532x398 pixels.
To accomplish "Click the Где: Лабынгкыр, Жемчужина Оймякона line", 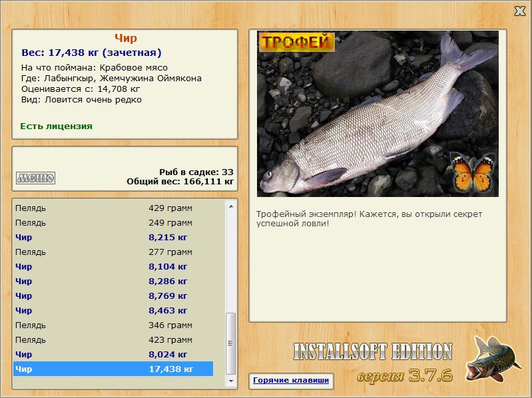I will [x=111, y=79].
